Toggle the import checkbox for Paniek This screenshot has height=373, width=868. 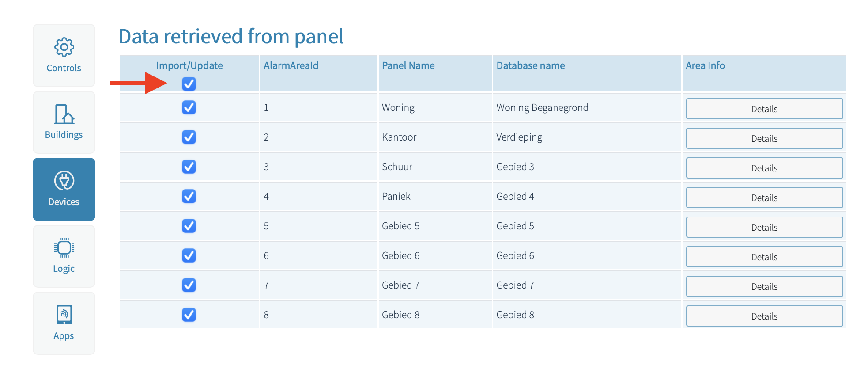tap(189, 196)
